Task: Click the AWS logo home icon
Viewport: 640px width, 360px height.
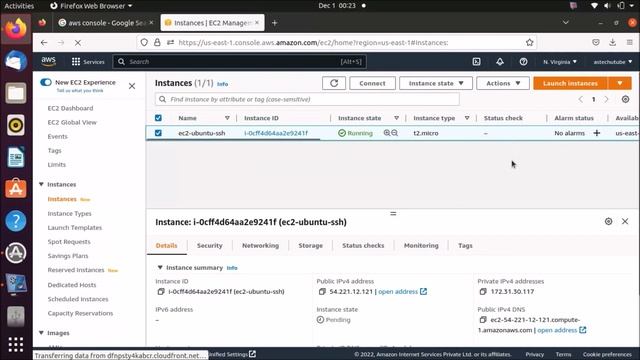Action: point(48,61)
